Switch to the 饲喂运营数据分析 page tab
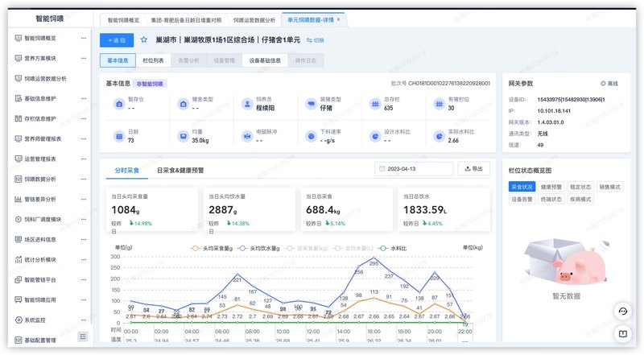Image resolution: width=644 pixels, height=355 pixels. click(x=254, y=20)
